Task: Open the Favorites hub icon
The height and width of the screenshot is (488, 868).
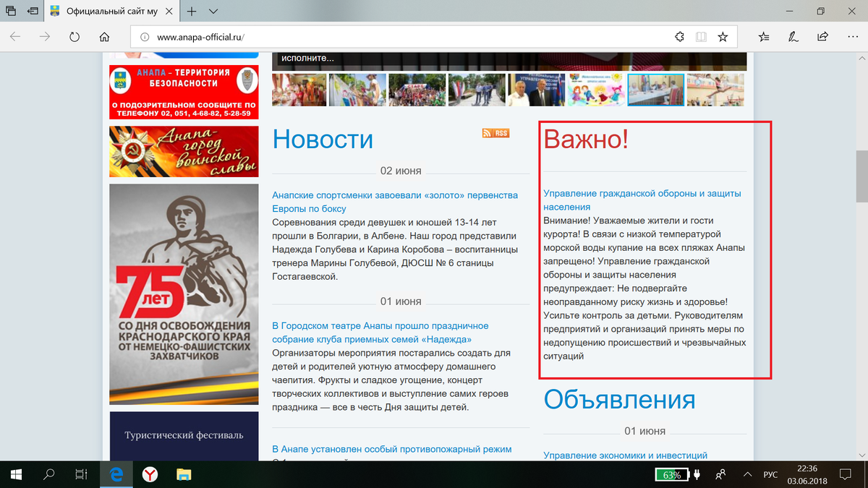Action: 764,37
